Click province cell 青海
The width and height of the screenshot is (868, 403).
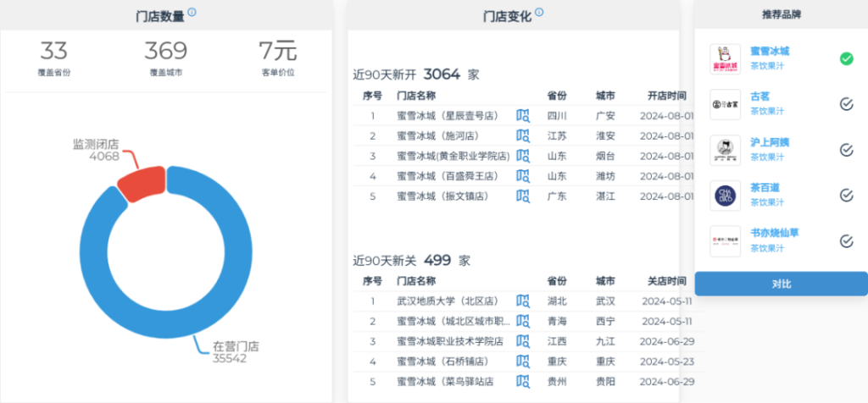click(557, 322)
